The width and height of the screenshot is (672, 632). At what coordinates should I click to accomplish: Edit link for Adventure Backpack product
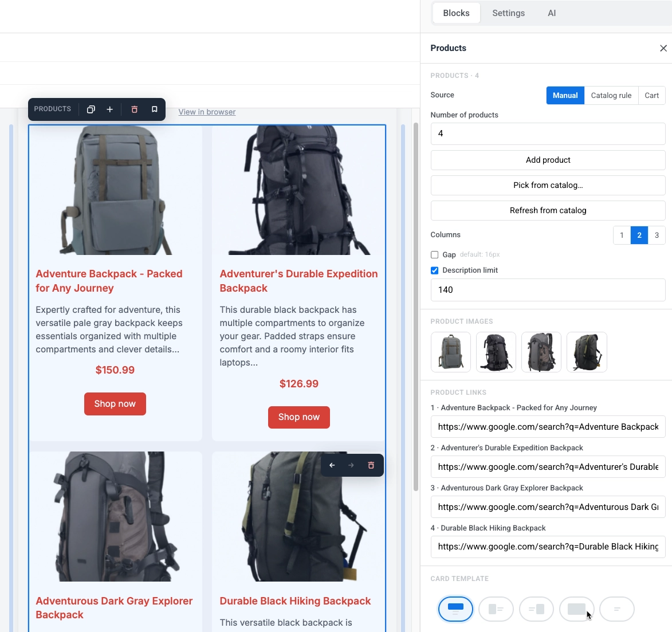pos(548,427)
